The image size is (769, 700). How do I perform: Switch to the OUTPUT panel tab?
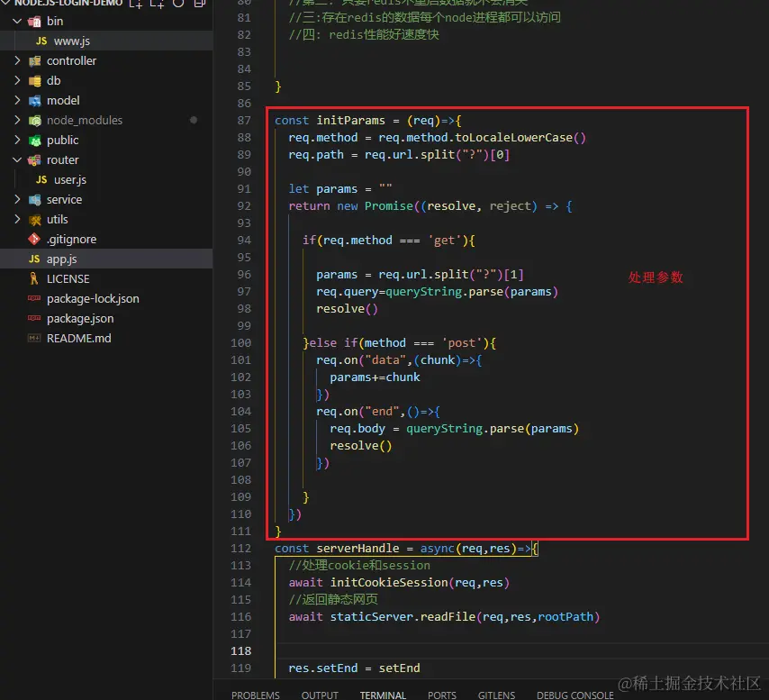click(320, 695)
